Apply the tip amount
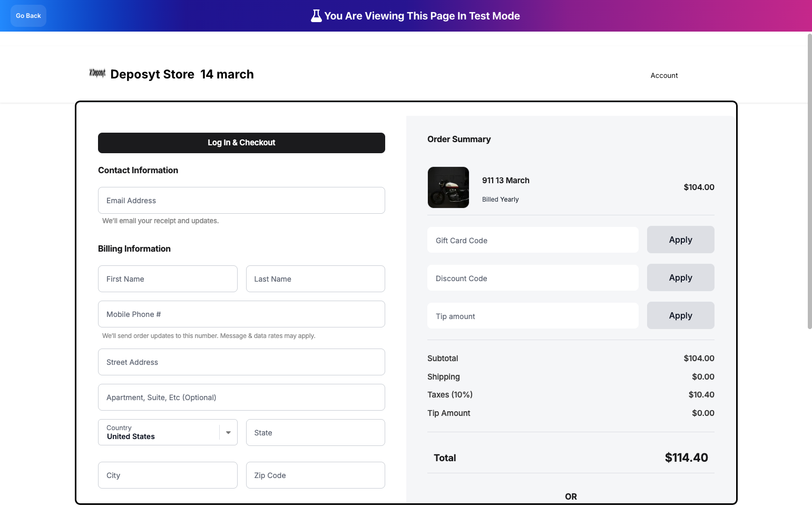 pos(680,315)
